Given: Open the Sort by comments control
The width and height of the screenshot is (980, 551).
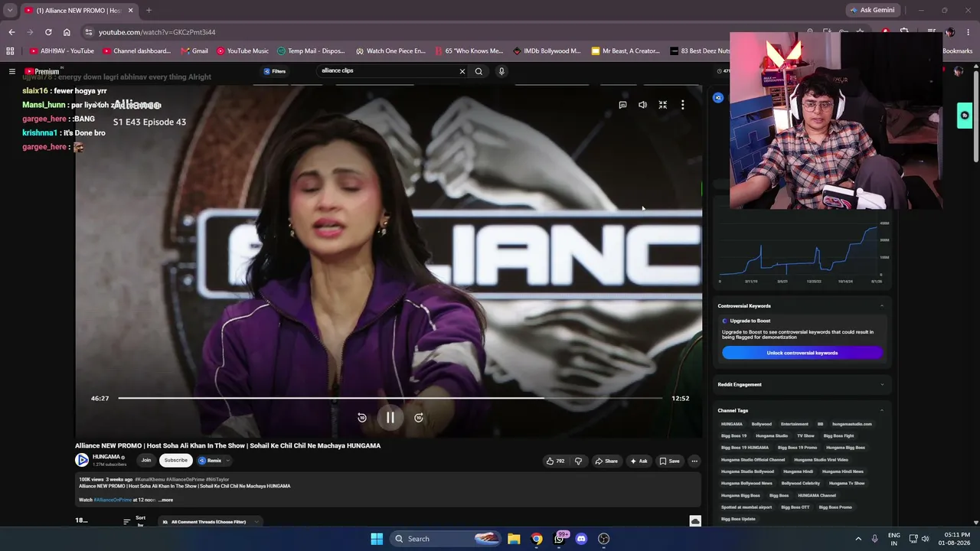Looking at the screenshot, I should [x=134, y=521].
